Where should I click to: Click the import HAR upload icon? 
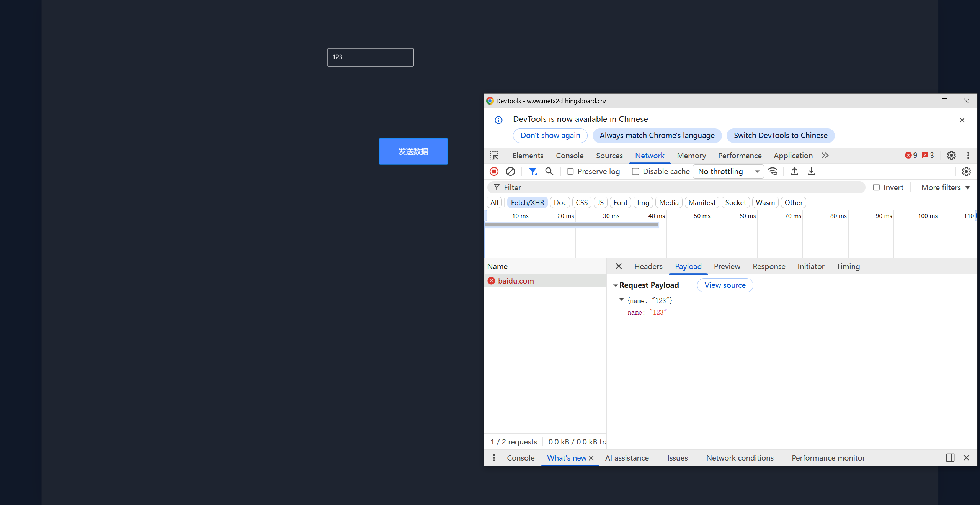point(794,171)
